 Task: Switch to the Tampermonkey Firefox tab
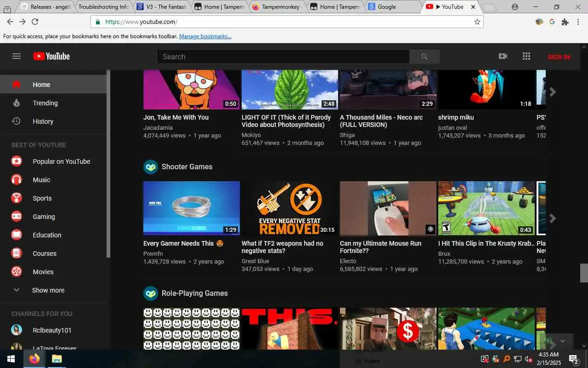(277, 7)
